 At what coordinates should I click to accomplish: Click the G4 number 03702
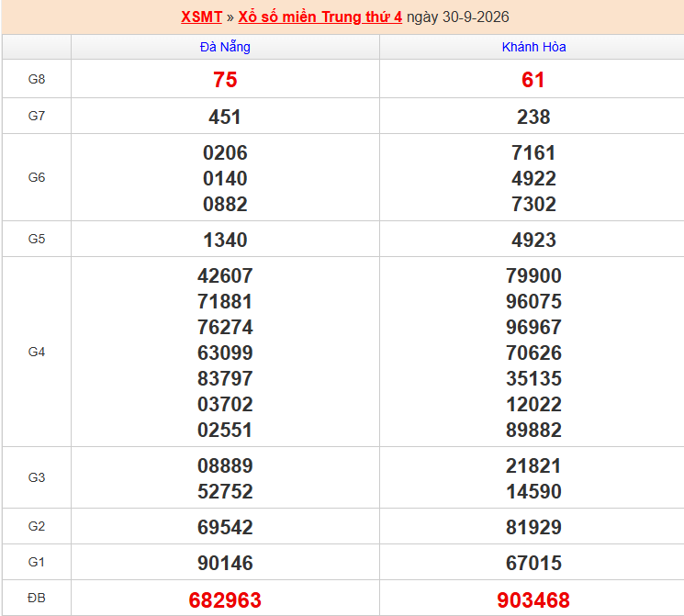[225, 405]
